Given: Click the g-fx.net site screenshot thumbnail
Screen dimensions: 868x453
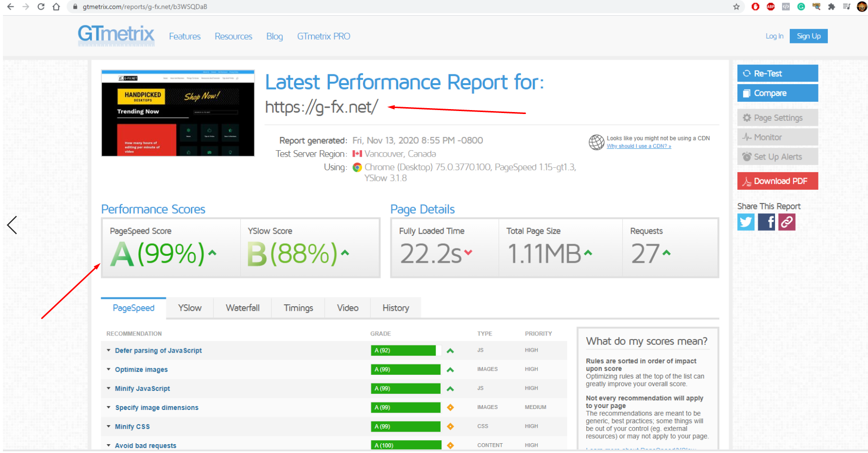Looking at the screenshot, I should [178, 113].
